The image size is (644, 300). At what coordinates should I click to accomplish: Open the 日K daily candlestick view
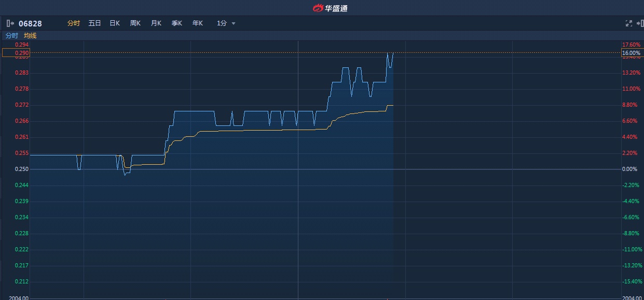tap(115, 23)
